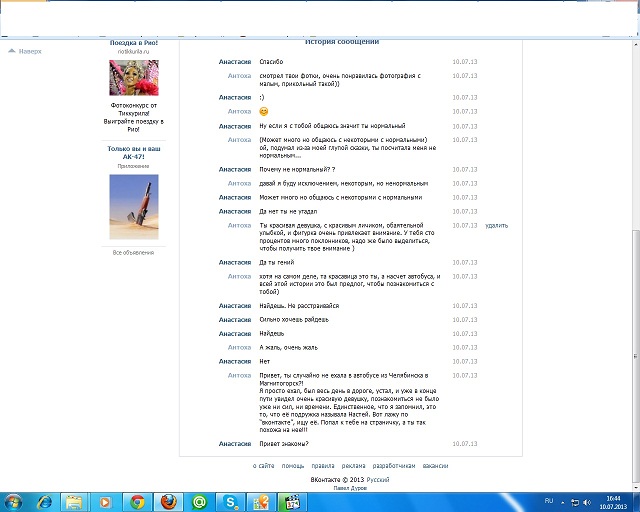
Task: Open Windows Explorer folder taskbar icon
Action: 76,501
